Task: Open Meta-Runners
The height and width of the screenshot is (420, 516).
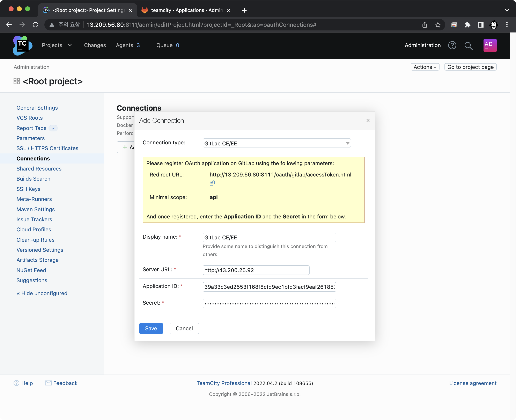Action: click(34, 199)
